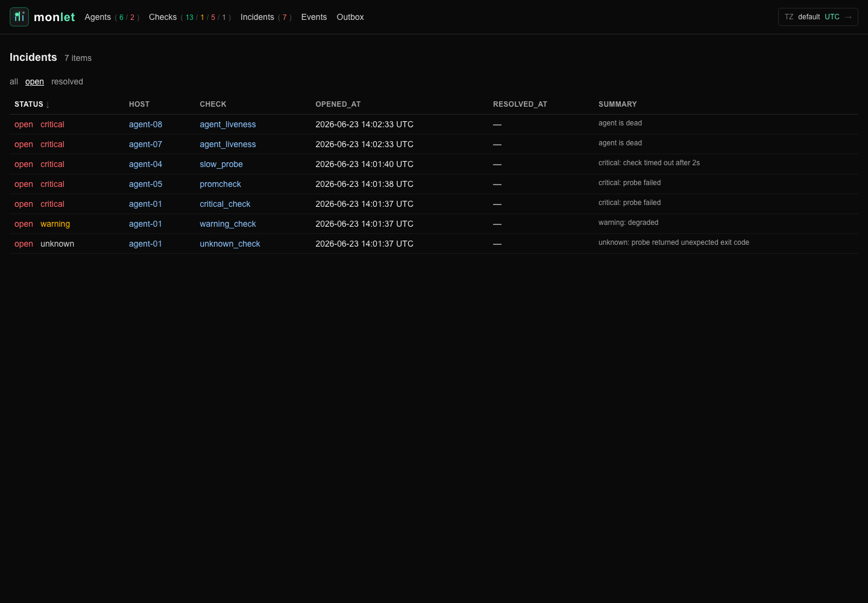Open the promcheck check link
868x603 pixels.
click(220, 184)
